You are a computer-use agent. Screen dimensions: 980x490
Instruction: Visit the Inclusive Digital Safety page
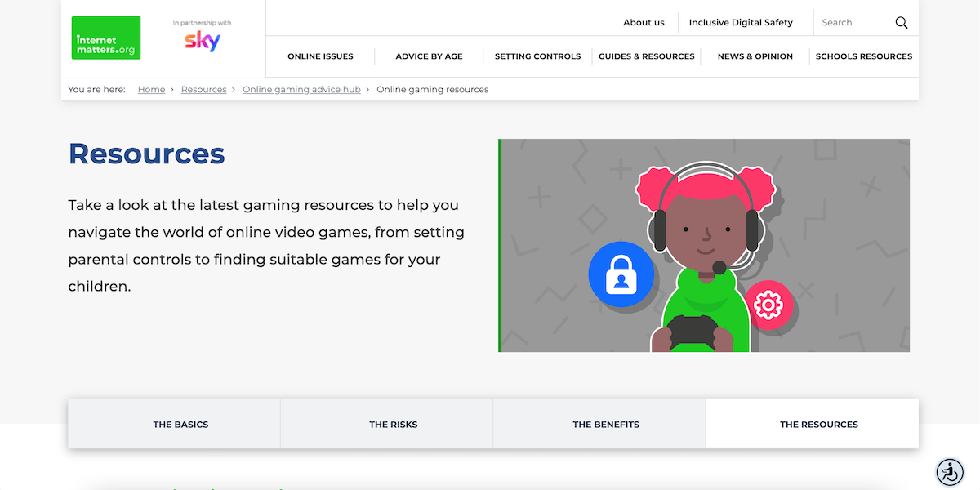740,22
